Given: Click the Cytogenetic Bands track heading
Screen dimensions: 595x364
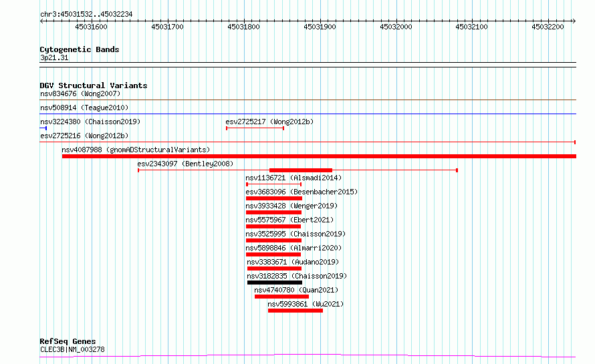Looking at the screenshot, I should 80,49.
